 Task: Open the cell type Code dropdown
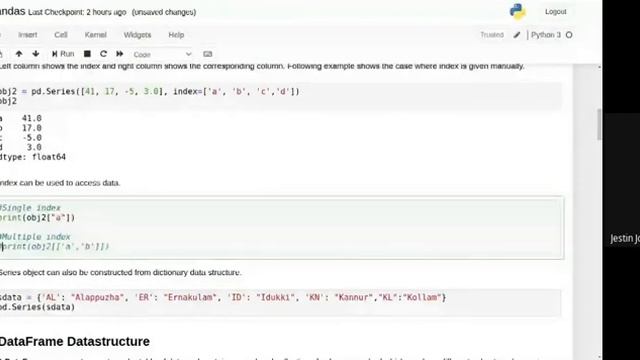pos(162,54)
